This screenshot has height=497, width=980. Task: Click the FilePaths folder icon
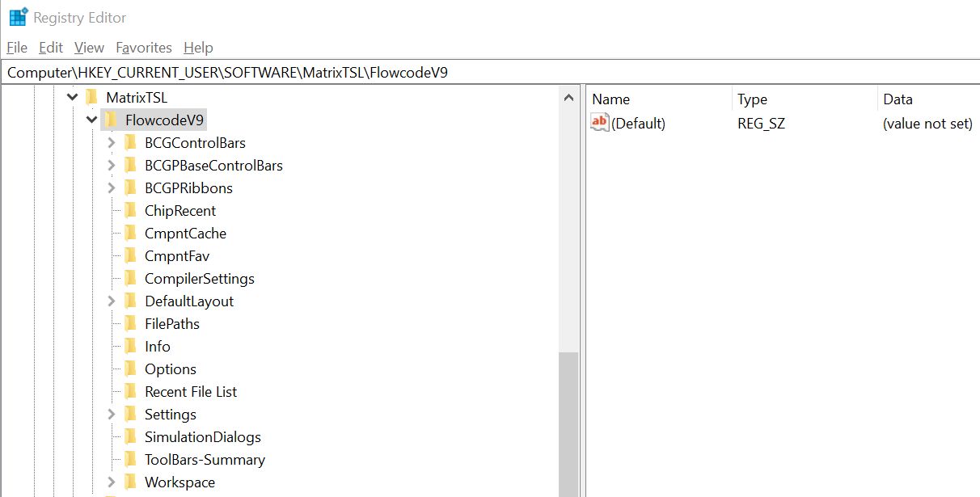click(131, 324)
